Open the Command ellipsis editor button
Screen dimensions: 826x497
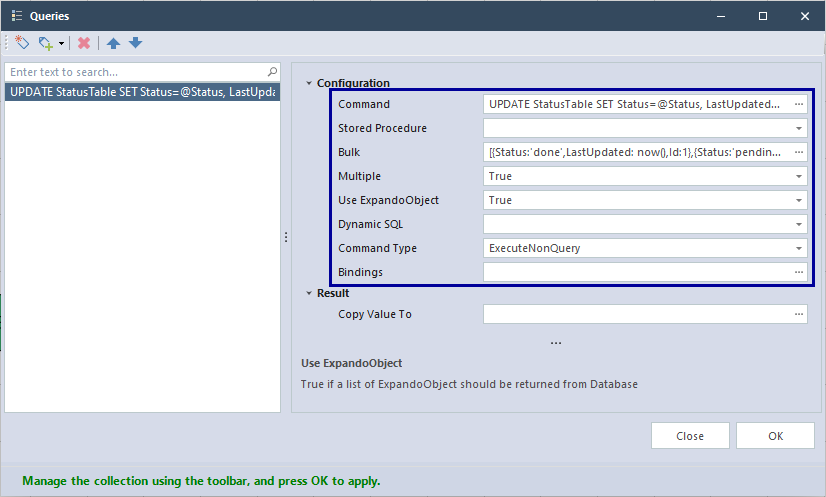799,104
